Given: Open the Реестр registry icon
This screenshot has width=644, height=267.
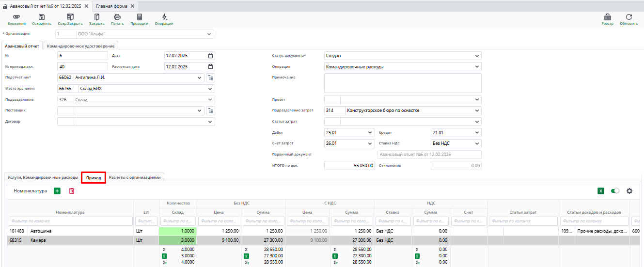Looking at the screenshot, I should [607, 17].
